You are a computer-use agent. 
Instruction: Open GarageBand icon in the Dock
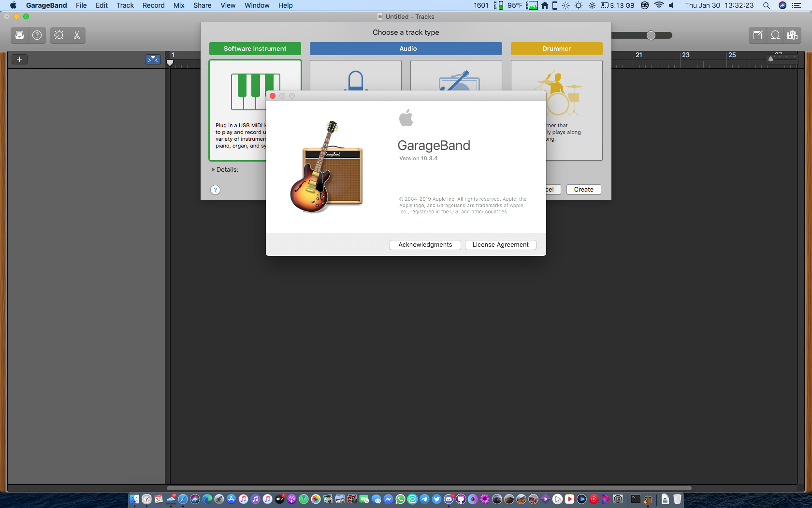click(648, 499)
